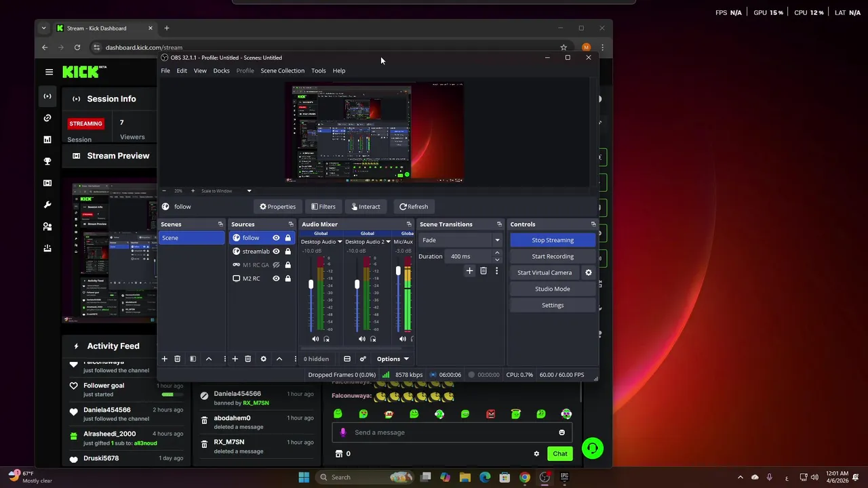Viewport: 868px width, 488px height.
Task: Remove selected scene with trash icon
Action: pos(177,359)
